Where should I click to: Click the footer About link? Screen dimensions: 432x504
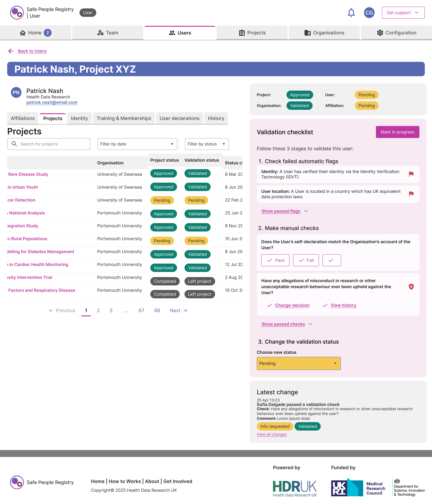pos(152,481)
